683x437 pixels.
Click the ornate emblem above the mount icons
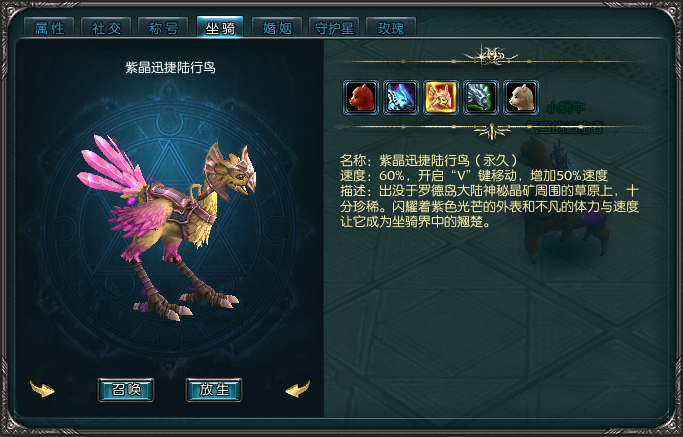(x=491, y=56)
